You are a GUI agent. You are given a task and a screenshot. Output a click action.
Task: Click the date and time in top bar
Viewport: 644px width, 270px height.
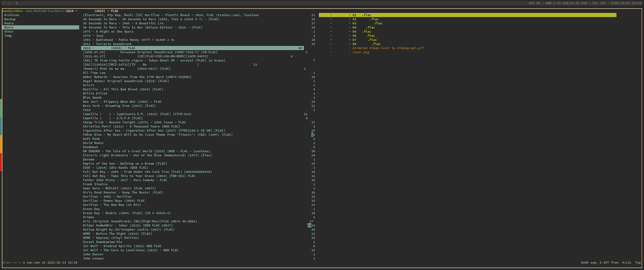(x=626, y=3)
